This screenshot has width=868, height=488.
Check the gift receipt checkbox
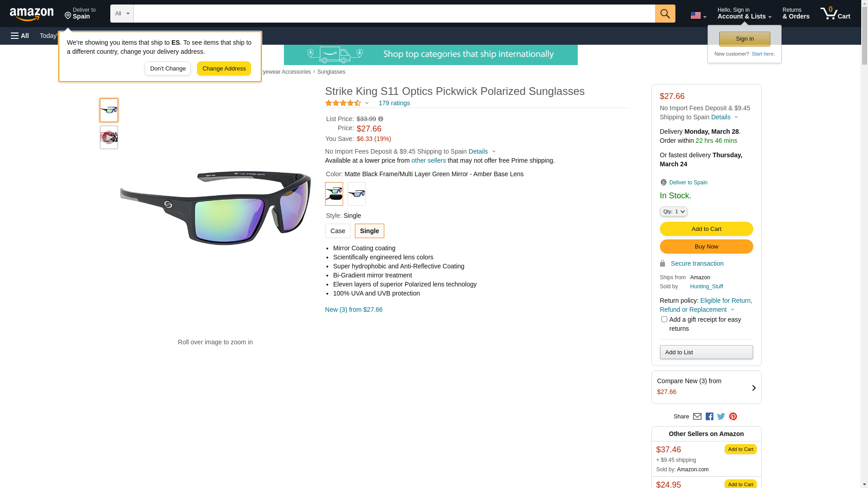tap(664, 319)
